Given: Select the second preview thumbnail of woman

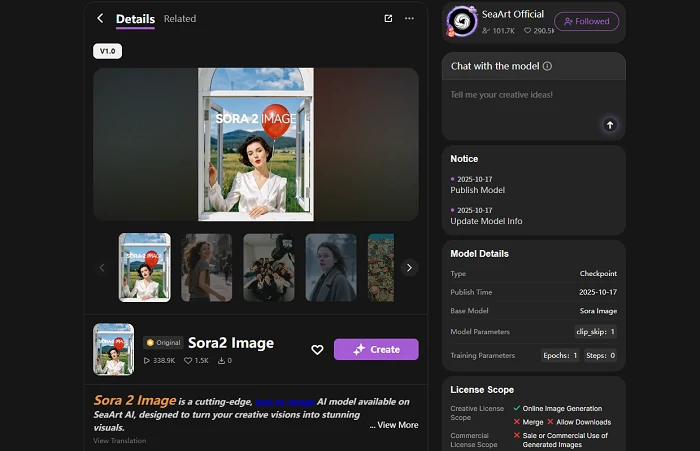Looking at the screenshot, I should (x=207, y=268).
